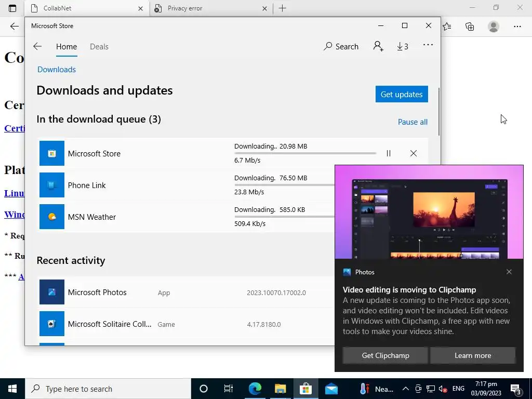Click the Microsoft Photos row name
This screenshot has height=399, width=532.
tap(97, 292)
